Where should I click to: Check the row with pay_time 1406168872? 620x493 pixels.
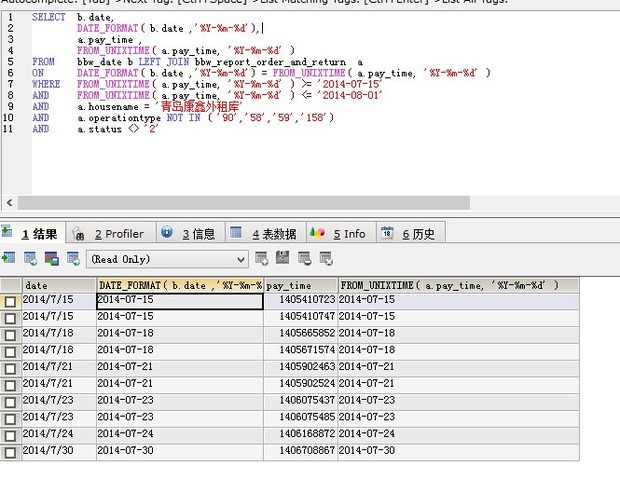10,436
